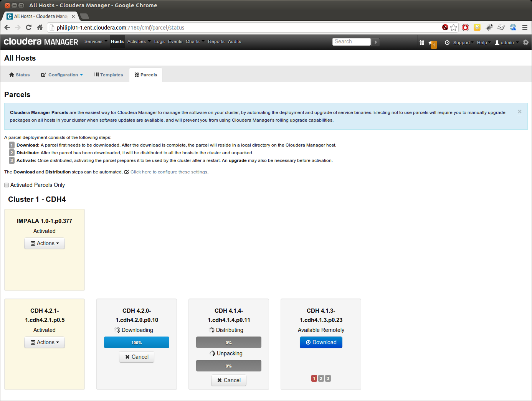
Task: Click the browser address bar URL
Action: coord(121,28)
